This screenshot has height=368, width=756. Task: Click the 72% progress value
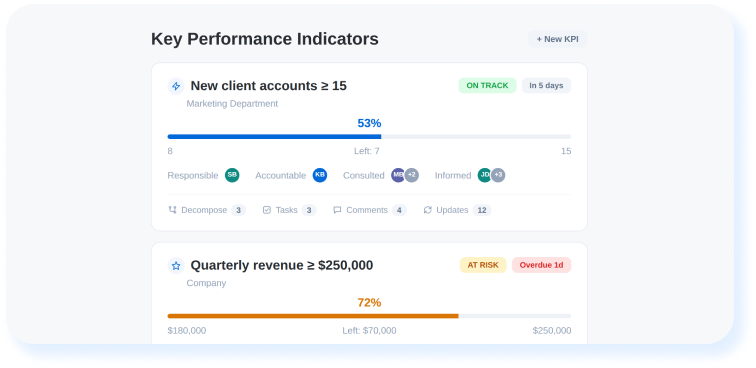pos(369,303)
